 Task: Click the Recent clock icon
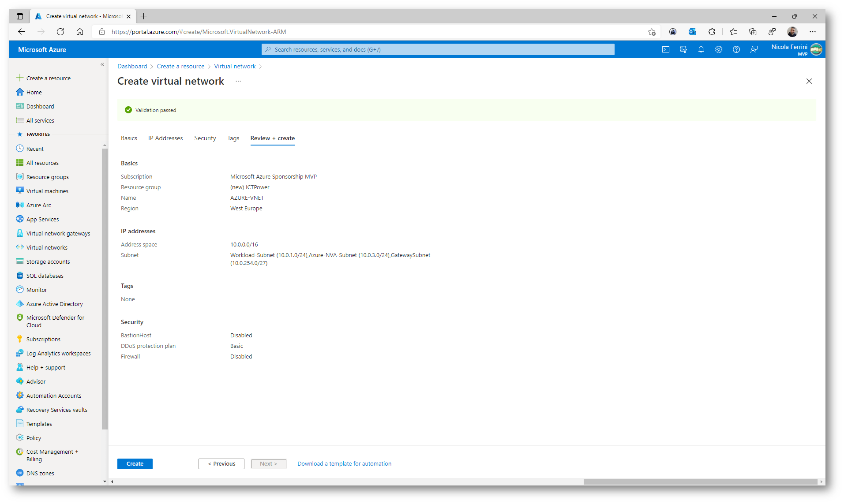(x=19, y=149)
